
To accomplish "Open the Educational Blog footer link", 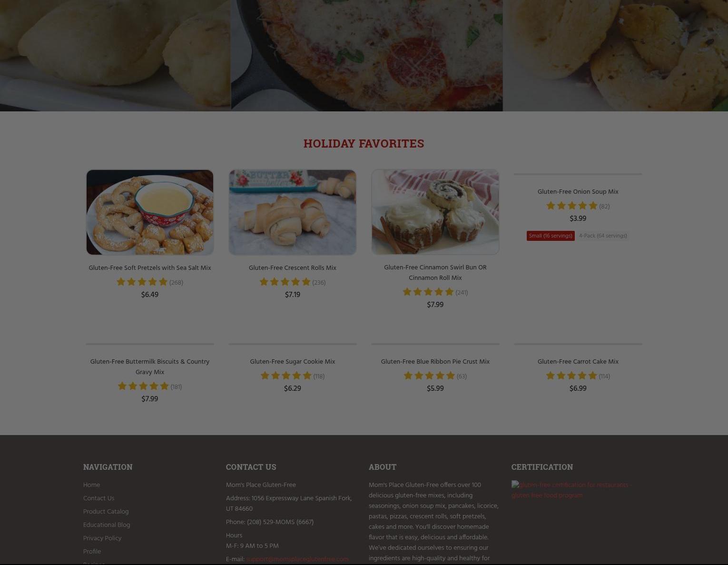I will coord(107,525).
